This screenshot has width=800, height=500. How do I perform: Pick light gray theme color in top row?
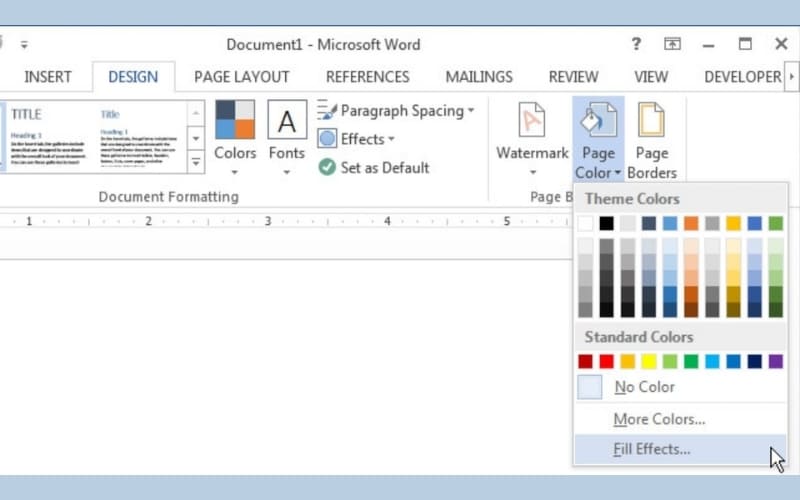(x=628, y=223)
